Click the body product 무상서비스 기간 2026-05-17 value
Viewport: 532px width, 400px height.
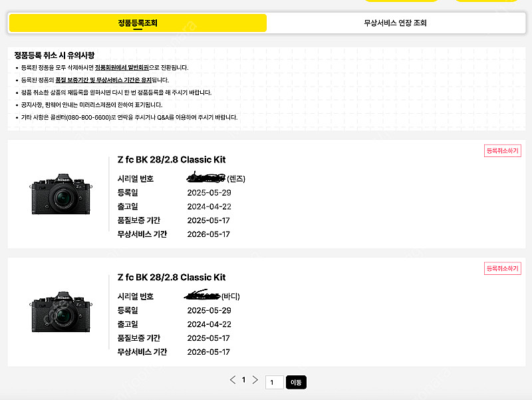[x=208, y=352]
